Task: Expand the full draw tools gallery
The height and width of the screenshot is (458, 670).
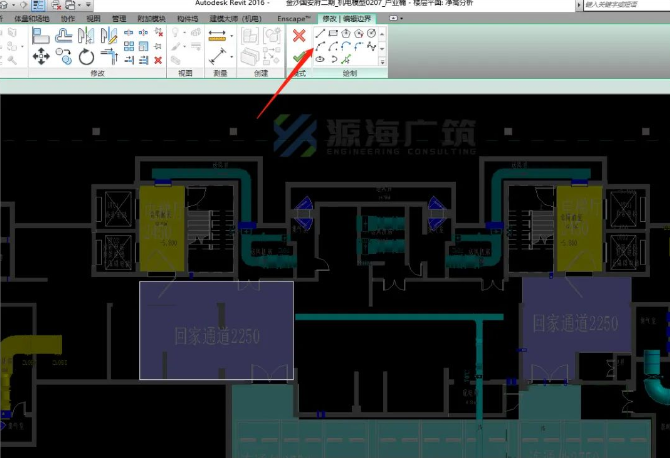Action: [x=382, y=62]
